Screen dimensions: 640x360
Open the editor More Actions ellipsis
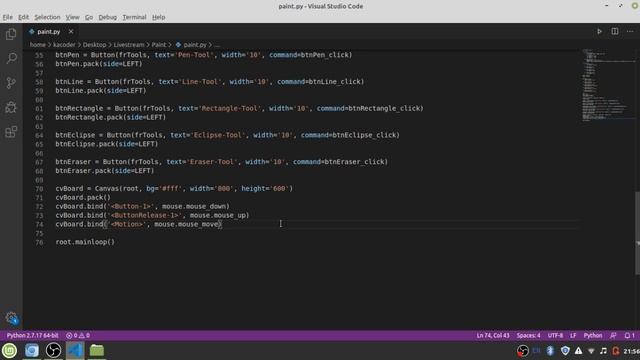tap(630, 31)
